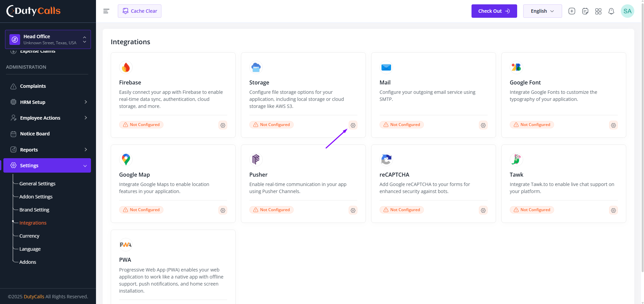Viewport: 644px width, 304px height.
Task: Open Mail settings gear icon
Action: [x=483, y=125]
